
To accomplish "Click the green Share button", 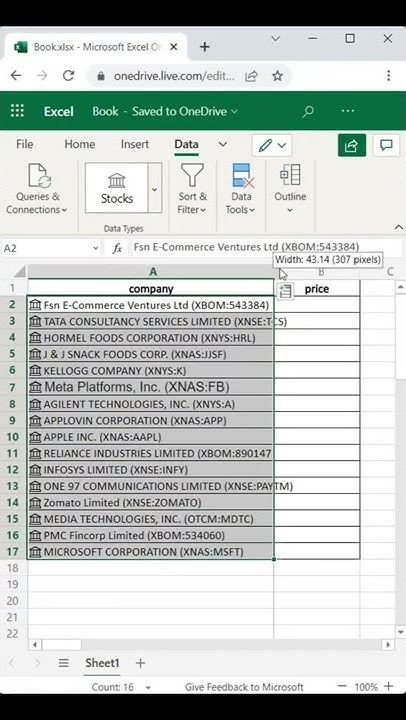I will [x=352, y=146].
